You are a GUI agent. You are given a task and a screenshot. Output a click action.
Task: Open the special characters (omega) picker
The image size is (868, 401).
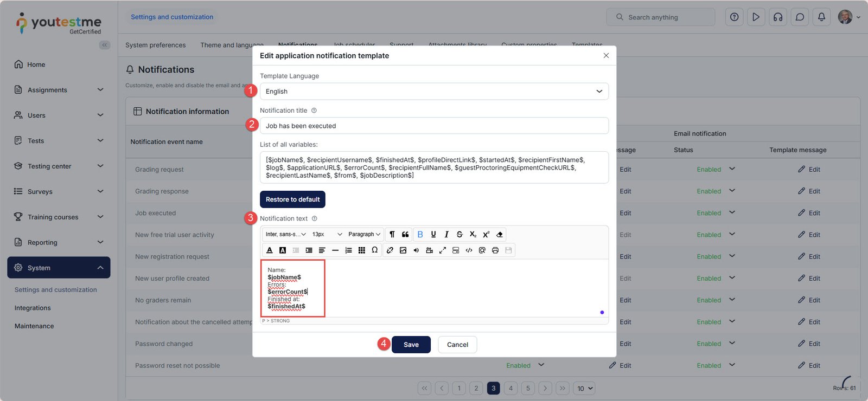pos(375,250)
